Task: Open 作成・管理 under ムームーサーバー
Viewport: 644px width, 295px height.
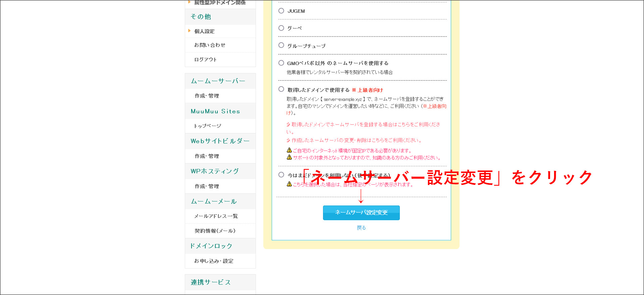Action: point(207,96)
